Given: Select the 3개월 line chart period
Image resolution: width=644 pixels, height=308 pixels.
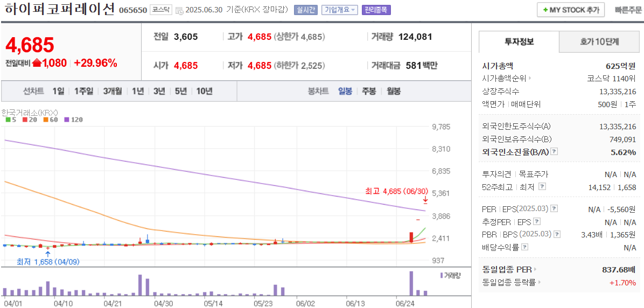Looking at the screenshot, I should click(x=113, y=91).
